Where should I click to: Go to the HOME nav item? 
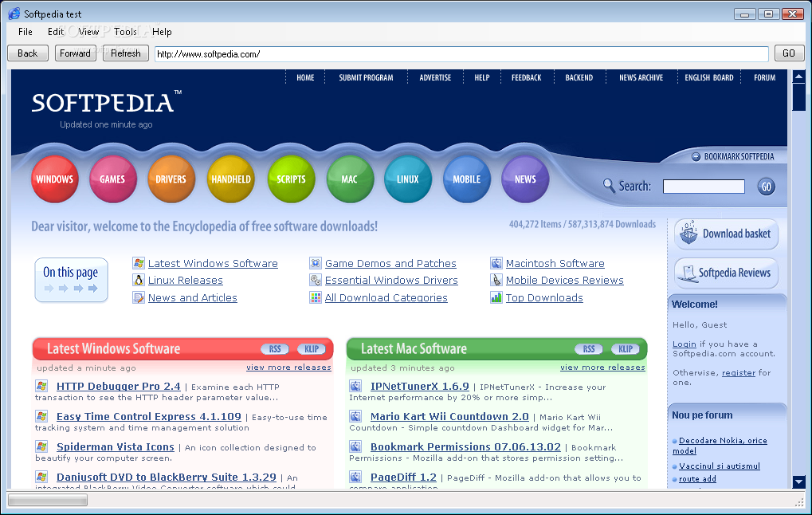pos(305,77)
